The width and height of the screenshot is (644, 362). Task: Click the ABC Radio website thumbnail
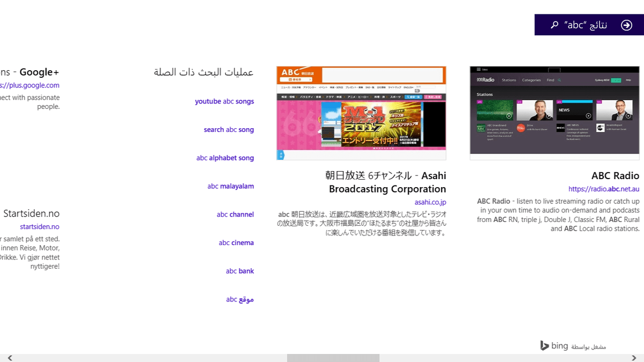click(554, 113)
